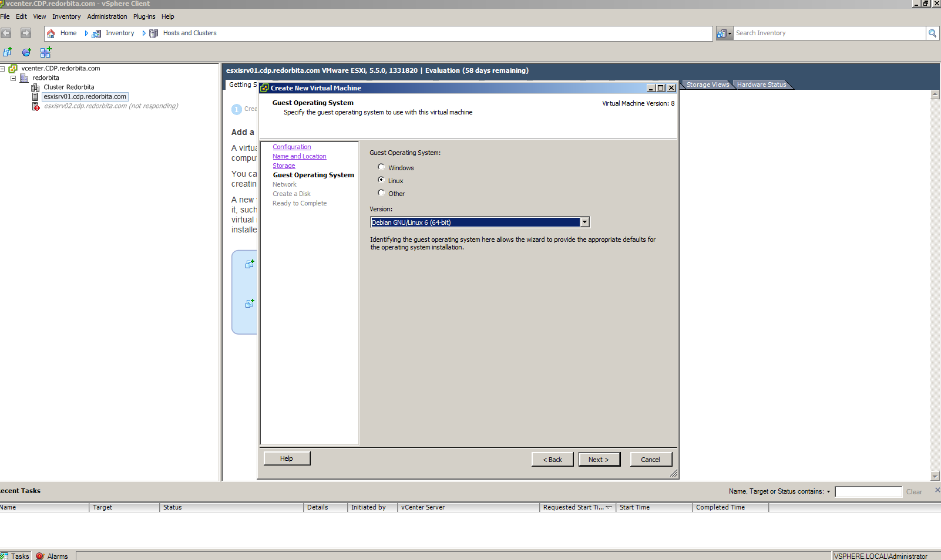Click the forward navigation arrow icon

click(x=26, y=33)
